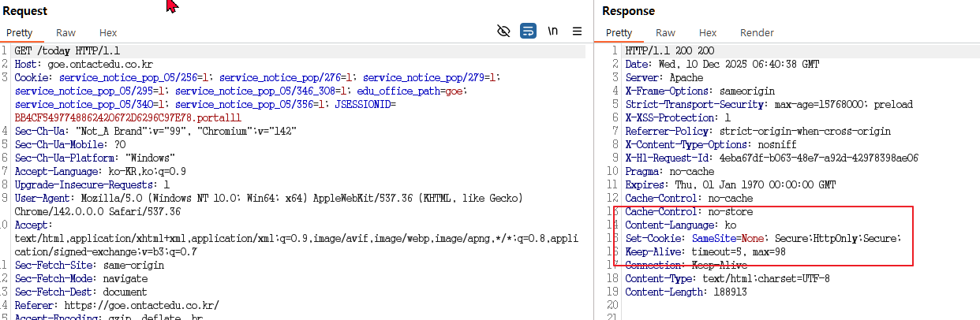Viewport: 980px width, 320px height.
Task: Switch to the Request Hex tab
Action: click(108, 32)
